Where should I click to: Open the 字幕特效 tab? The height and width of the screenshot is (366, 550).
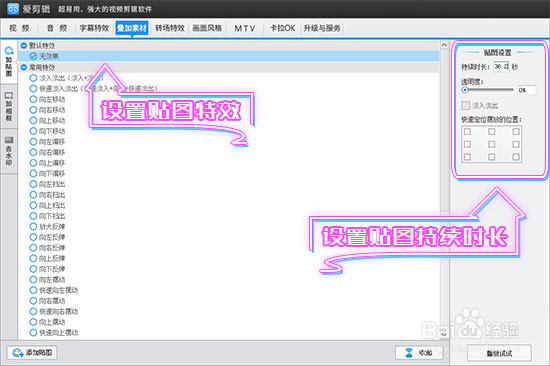tap(94, 28)
